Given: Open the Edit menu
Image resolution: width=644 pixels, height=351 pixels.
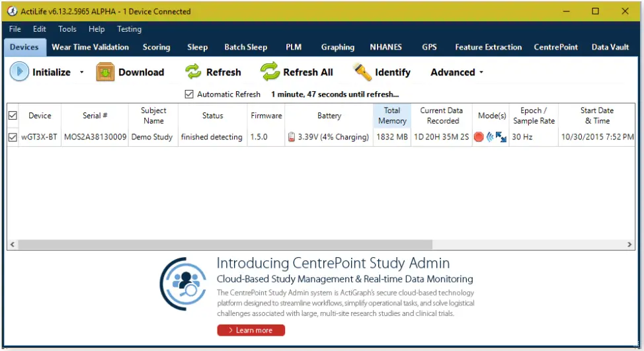Looking at the screenshot, I should pos(40,29).
